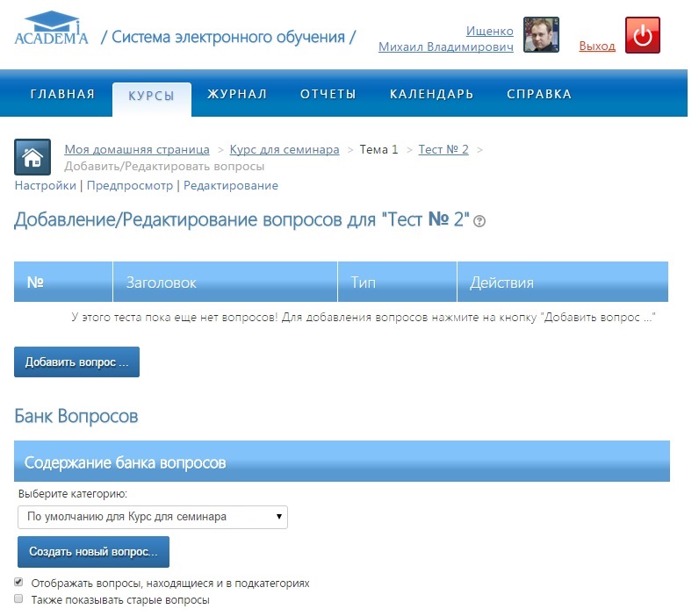The width and height of the screenshot is (699, 616).
Task: Click the red power logout icon
Action: (643, 35)
